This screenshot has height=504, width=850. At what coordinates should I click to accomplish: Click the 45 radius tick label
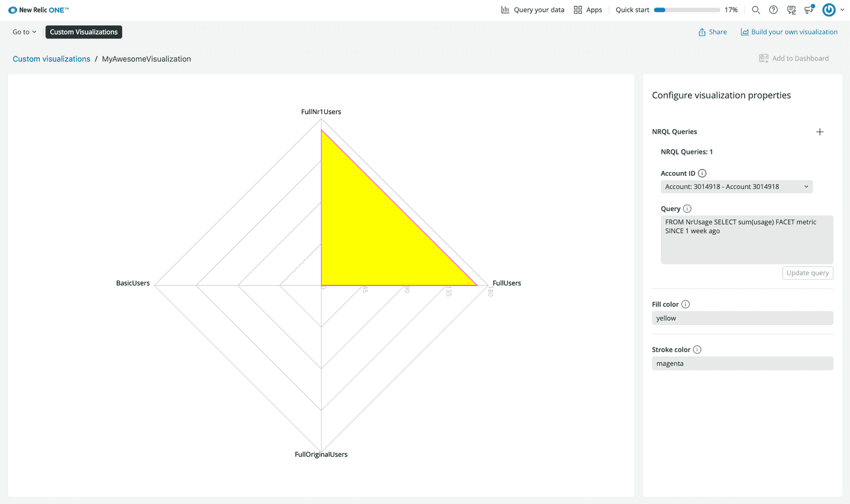pos(365,289)
